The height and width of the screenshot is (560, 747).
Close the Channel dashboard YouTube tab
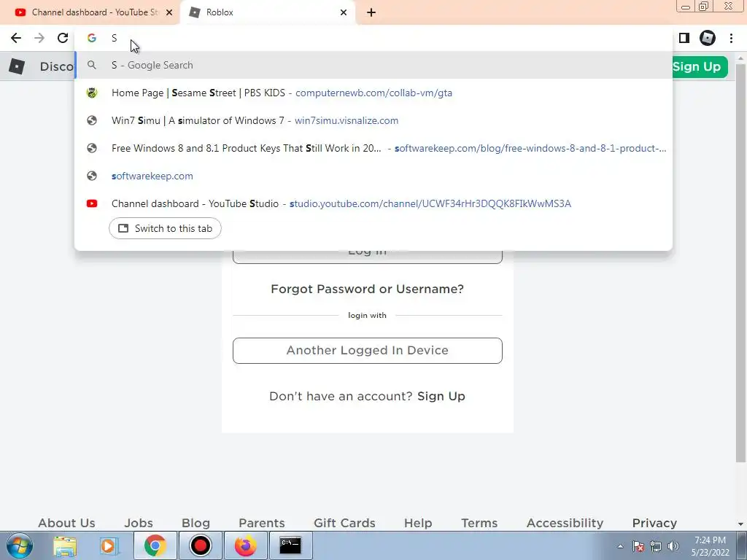169,12
